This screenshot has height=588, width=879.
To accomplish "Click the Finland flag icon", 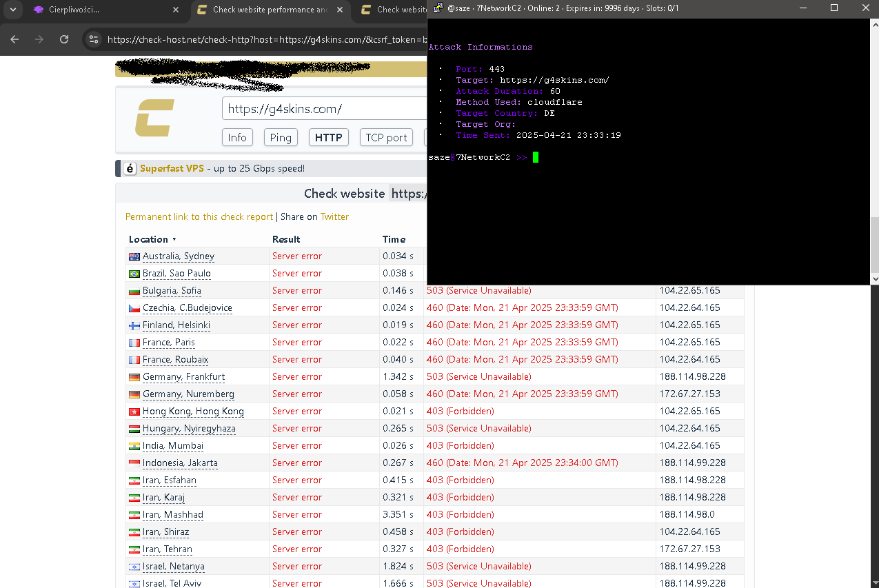I will point(134,325).
